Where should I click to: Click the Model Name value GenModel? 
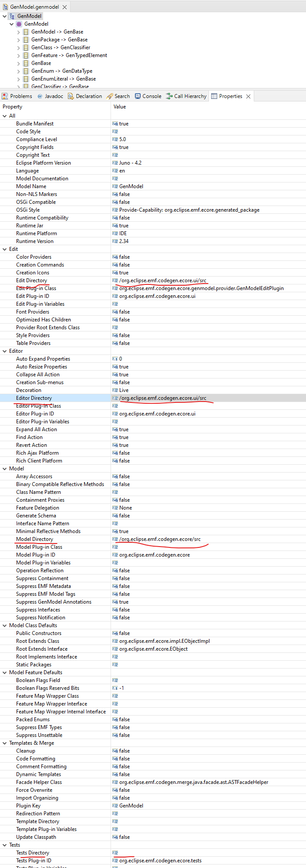131,186
